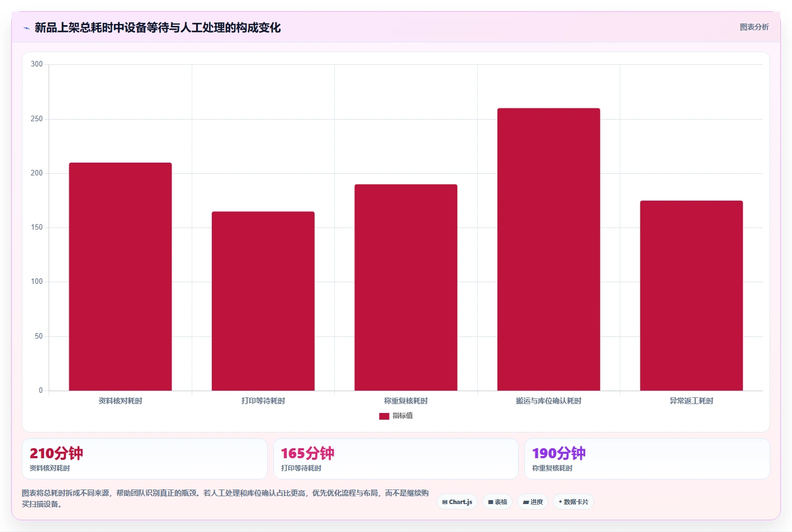Click the 250 y-axis tick value
Image resolution: width=792 pixels, height=532 pixels.
(37, 119)
